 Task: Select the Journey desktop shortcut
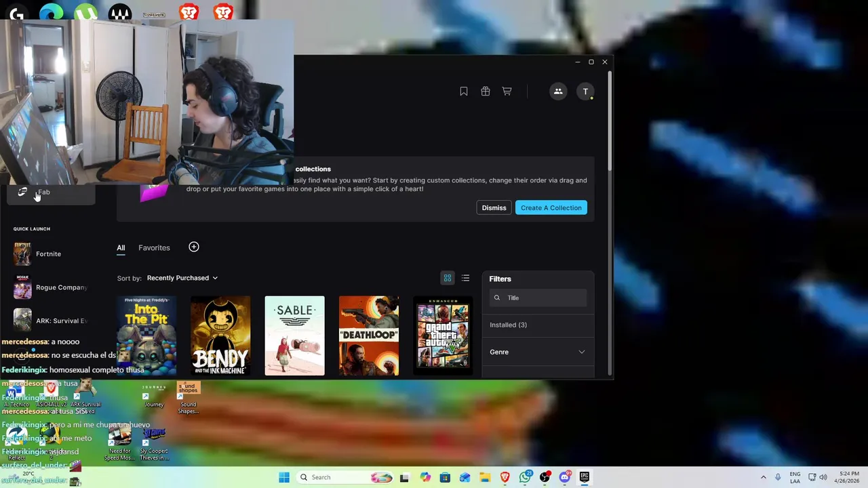tap(154, 396)
